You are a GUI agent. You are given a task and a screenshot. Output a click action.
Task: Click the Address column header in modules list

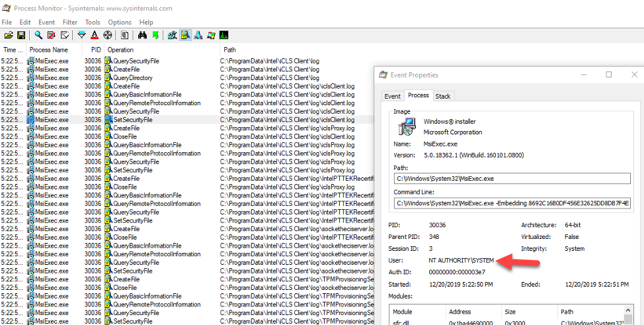coord(473,312)
